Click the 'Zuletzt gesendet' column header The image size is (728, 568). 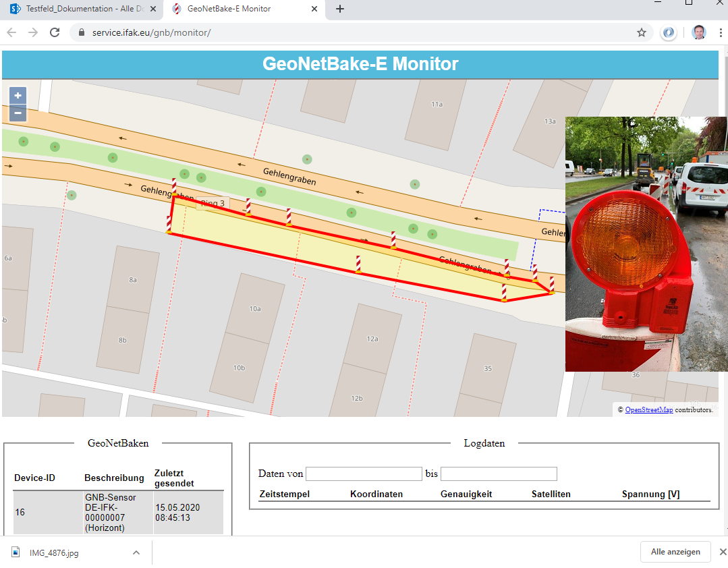pos(174,478)
